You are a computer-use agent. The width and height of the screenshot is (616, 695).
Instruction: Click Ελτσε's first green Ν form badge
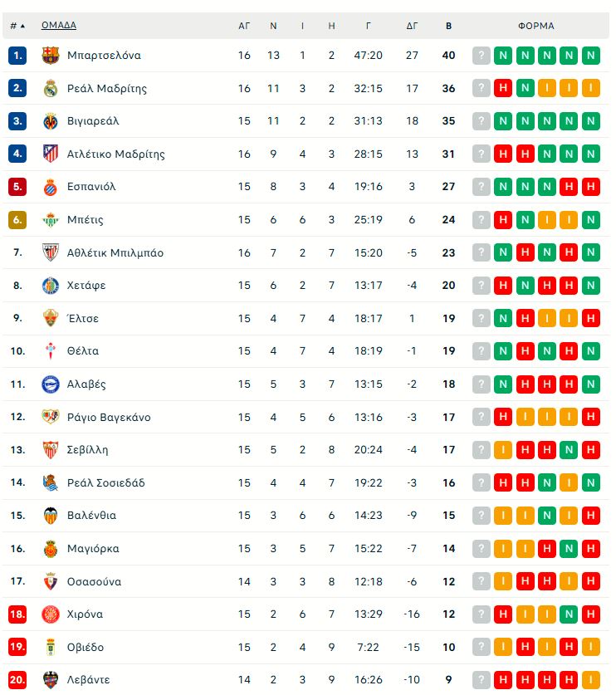point(503,319)
